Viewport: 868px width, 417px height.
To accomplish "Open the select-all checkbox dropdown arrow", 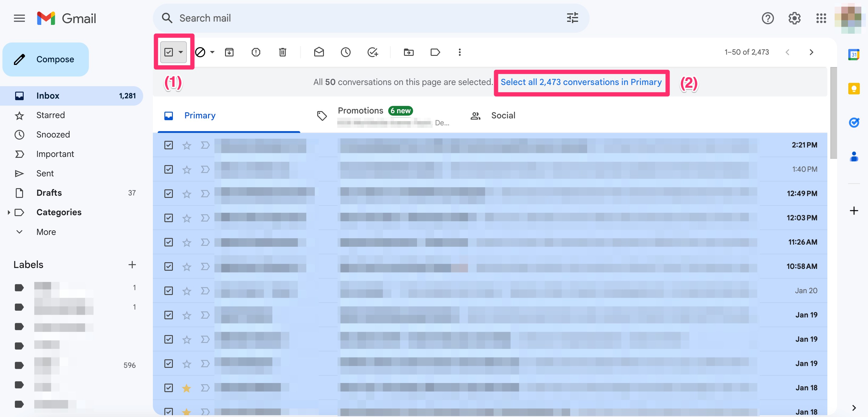I will 181,52.
